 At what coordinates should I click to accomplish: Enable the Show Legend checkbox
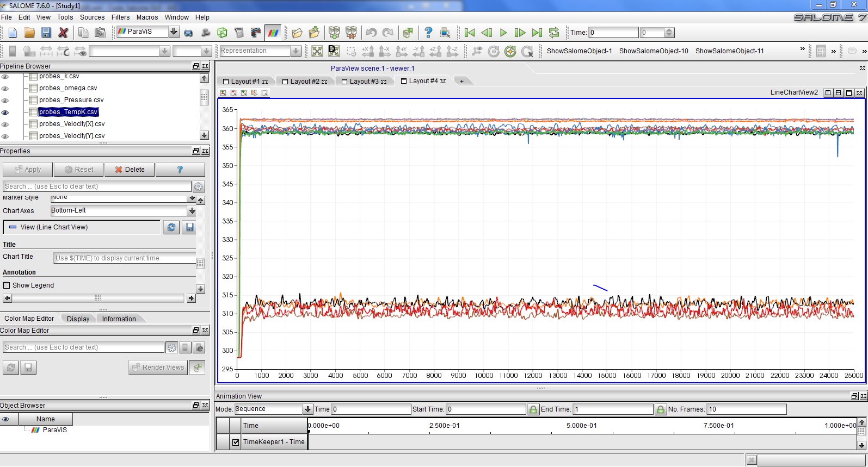[x=7, y=285]
